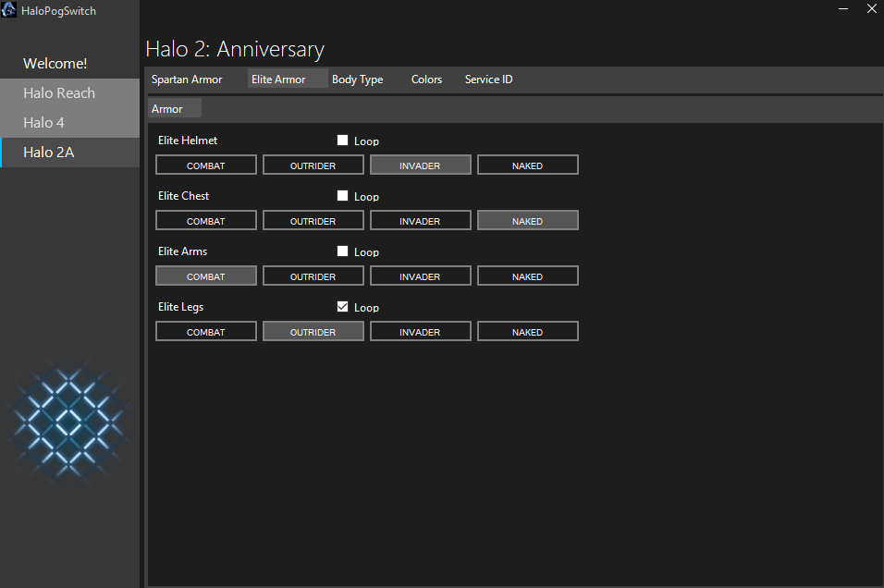This screenshot has height=588, width=884.
Task: Open the Body Type tab
Action: 358,79
